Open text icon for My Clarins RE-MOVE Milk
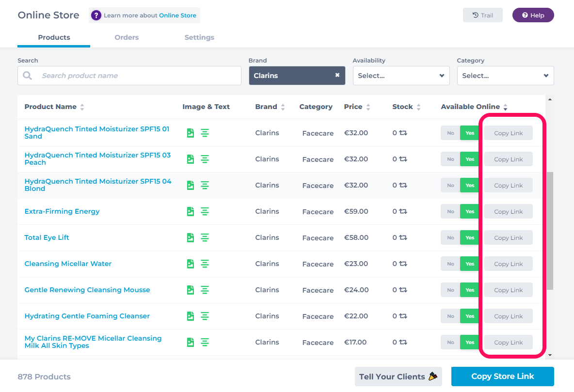The image size is (574, 392). 205,342
